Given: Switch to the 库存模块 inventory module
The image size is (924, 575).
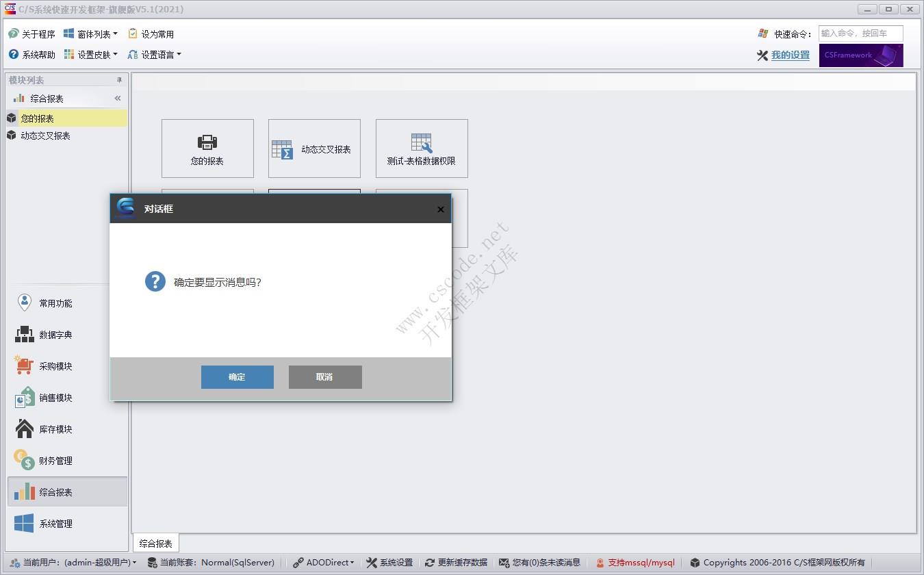Looking at the screenshot, I should 55,429.
